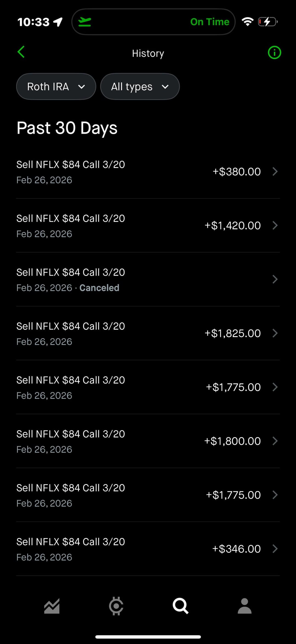Expand the Roth IRA account dropdown
296x644 pixels.
[x=56, y=86]
